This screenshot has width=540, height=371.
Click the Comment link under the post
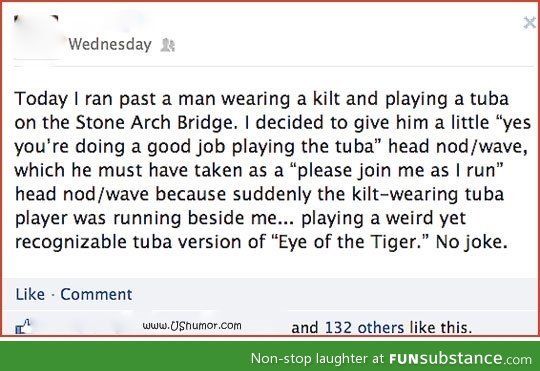click(x=96, y=294)
